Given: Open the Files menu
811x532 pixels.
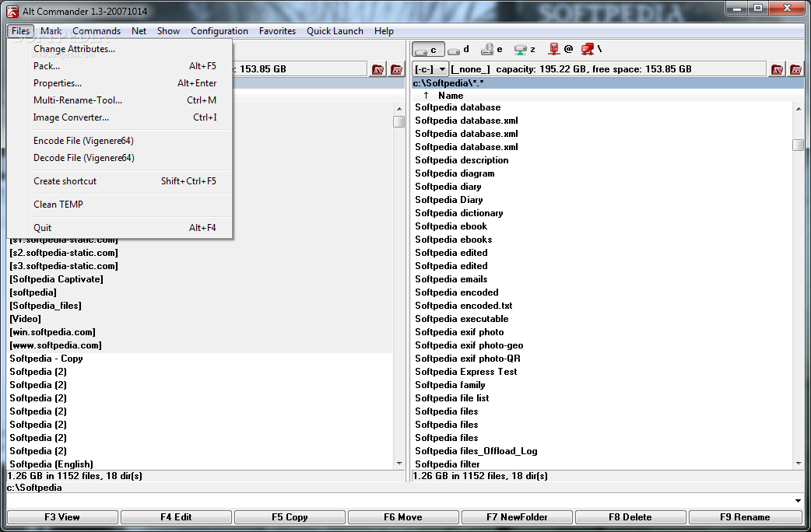Looking at the screenshot, I should pyautogui.click(x=21, y=31).
